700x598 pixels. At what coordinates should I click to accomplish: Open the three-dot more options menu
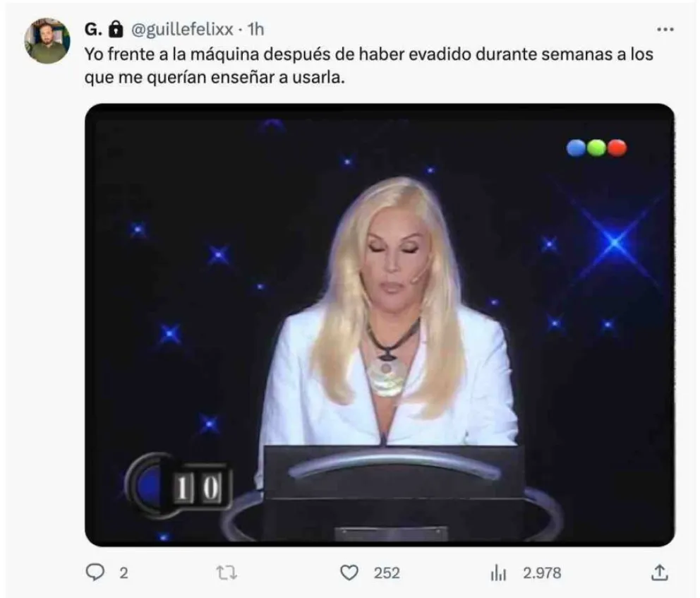click(x=665, y=30)
